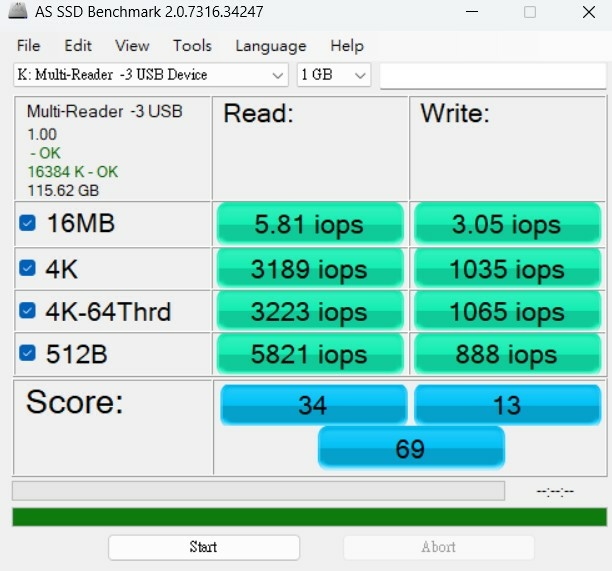The image size is (612, 571).
Task: Open the Help menu
Action: pos(347,46)
